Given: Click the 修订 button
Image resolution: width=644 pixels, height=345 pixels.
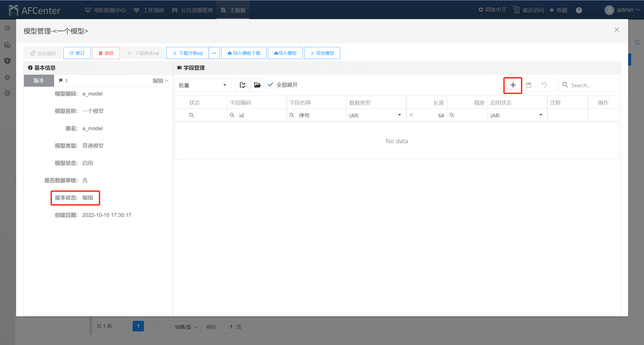Looking at the screenshot, I should [77, 53].
